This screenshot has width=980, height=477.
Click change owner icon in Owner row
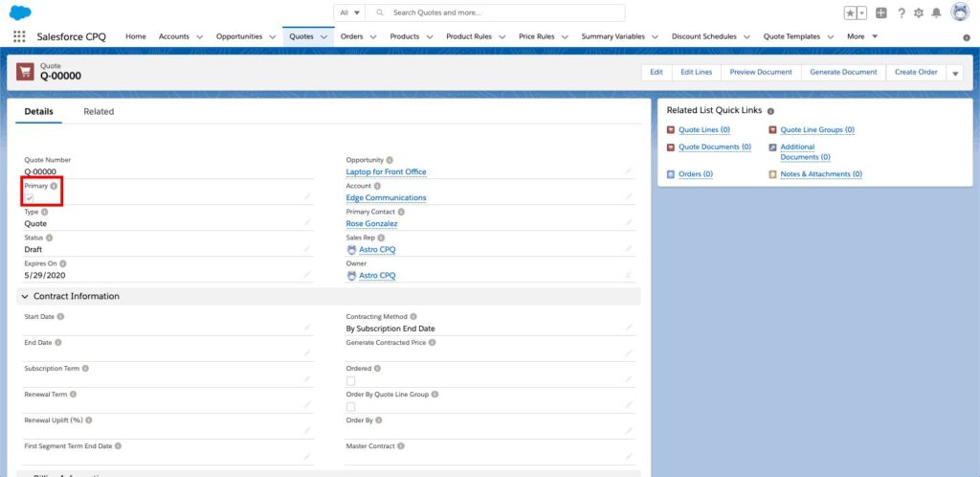(x=628, y=275)
